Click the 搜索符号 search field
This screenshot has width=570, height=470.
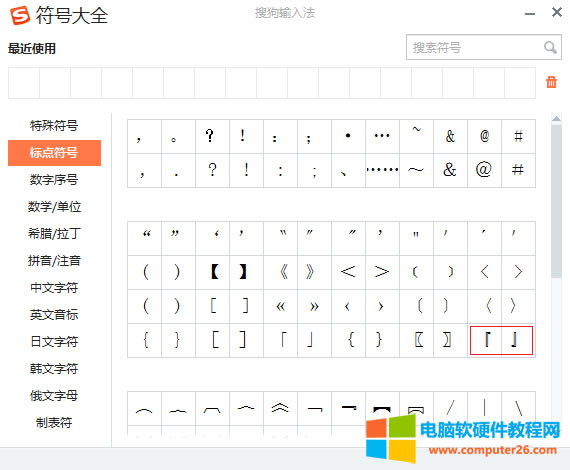tap(474, 47)
